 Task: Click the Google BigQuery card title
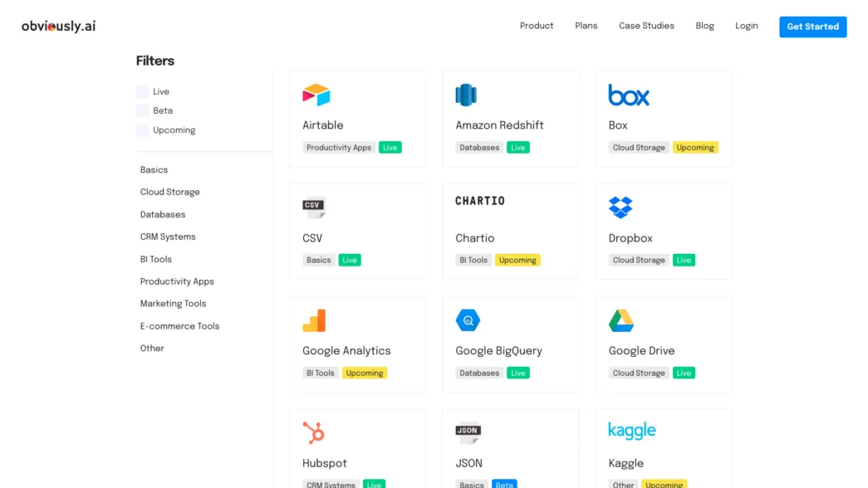(x=498, y=351)
